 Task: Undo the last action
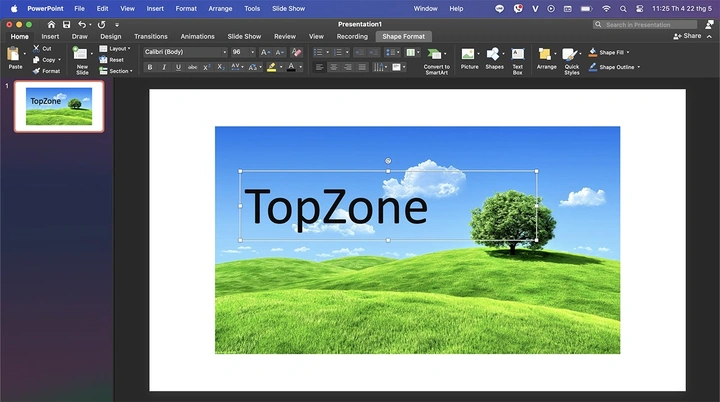pos(82,24)
